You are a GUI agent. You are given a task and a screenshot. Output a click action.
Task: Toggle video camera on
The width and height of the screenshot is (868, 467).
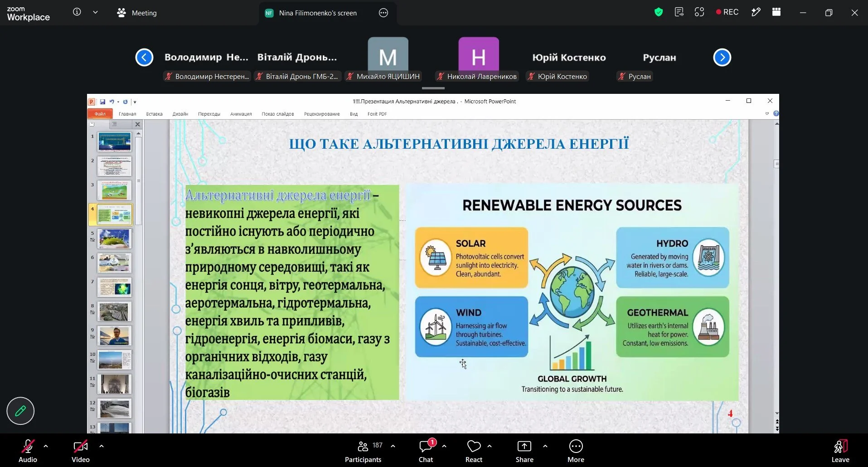[x=81, y=451]
